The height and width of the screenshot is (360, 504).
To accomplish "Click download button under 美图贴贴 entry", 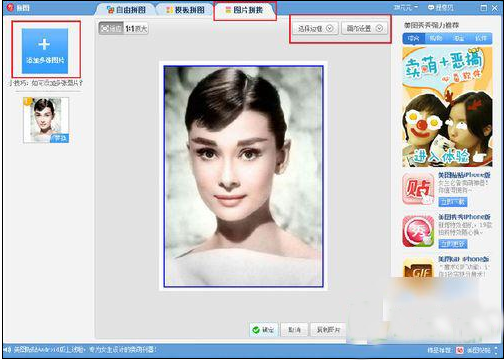I will coord(452,202).
